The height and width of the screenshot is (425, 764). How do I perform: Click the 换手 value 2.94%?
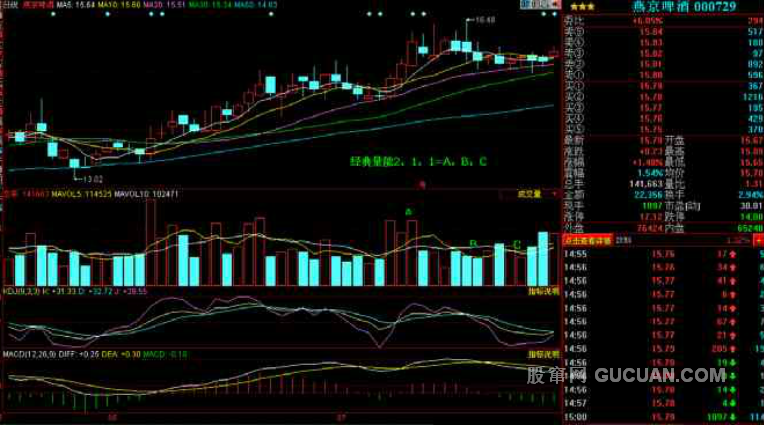pyautogui.click(x=751, y=194)
